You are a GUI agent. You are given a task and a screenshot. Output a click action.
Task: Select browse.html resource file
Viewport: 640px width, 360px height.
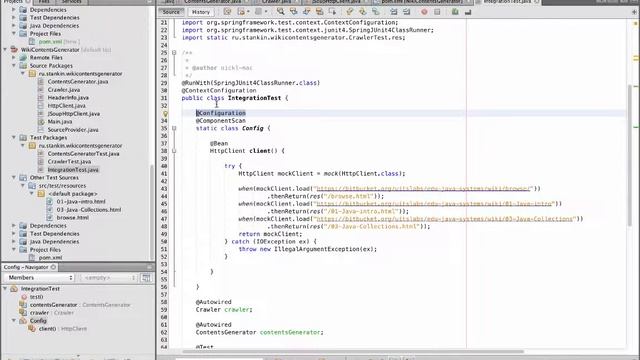[73, 218]
